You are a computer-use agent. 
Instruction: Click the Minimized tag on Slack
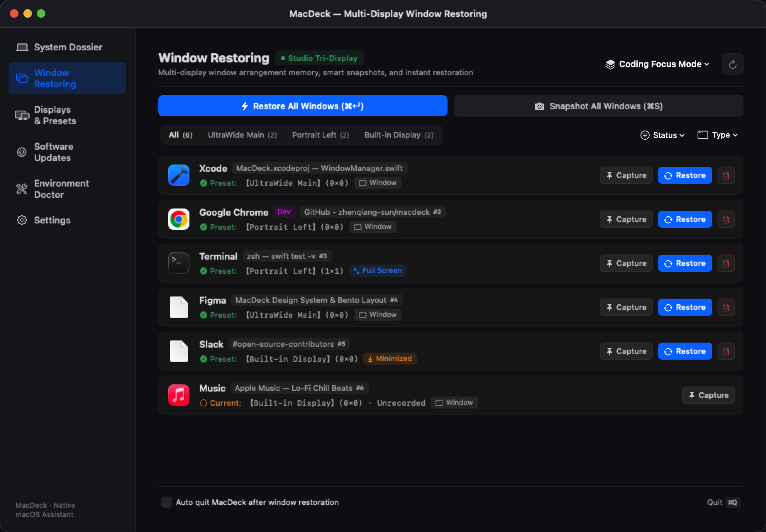[390, 359]
